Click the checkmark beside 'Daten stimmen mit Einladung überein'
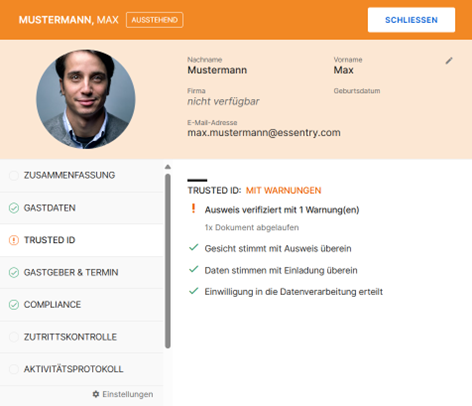472x406 pixels. click(x=194, y=269)
